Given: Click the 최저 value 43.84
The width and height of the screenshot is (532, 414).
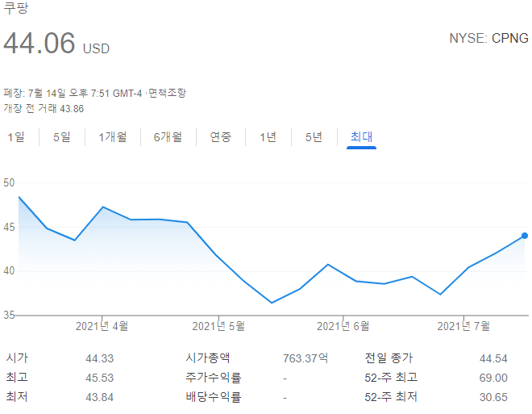Looking at the screenshot, I should pyautogui.click(x=99, y=397).
